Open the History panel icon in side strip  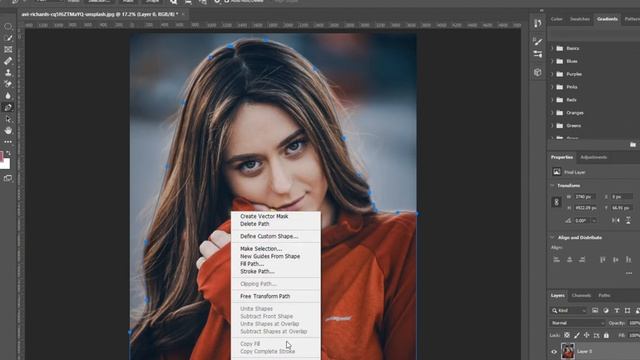(538, 23)
